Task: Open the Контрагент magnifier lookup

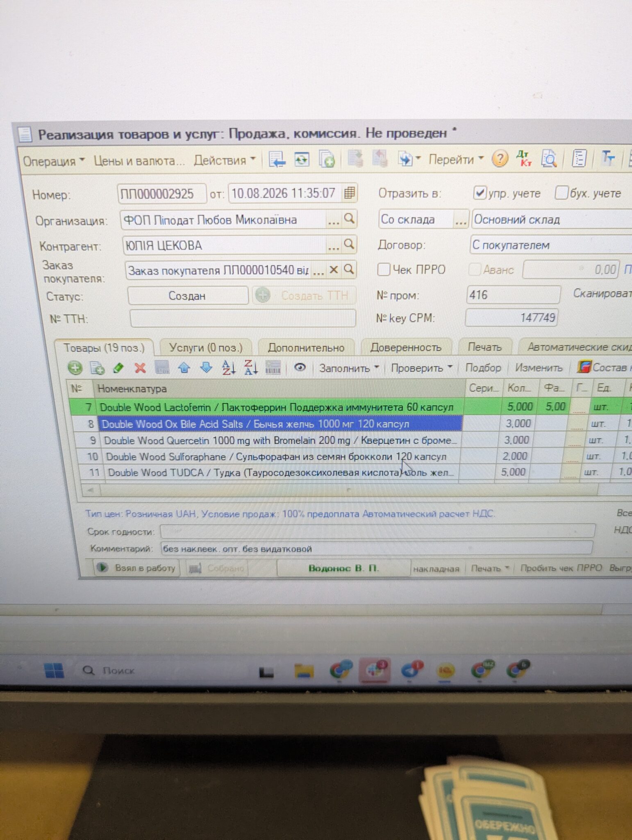Action: click(x=349, y=244)
